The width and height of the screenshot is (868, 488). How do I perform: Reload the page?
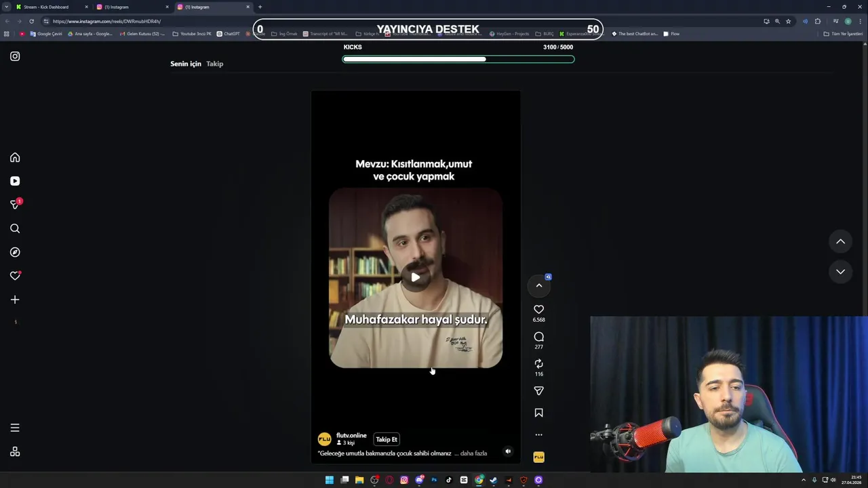[31, 21]
